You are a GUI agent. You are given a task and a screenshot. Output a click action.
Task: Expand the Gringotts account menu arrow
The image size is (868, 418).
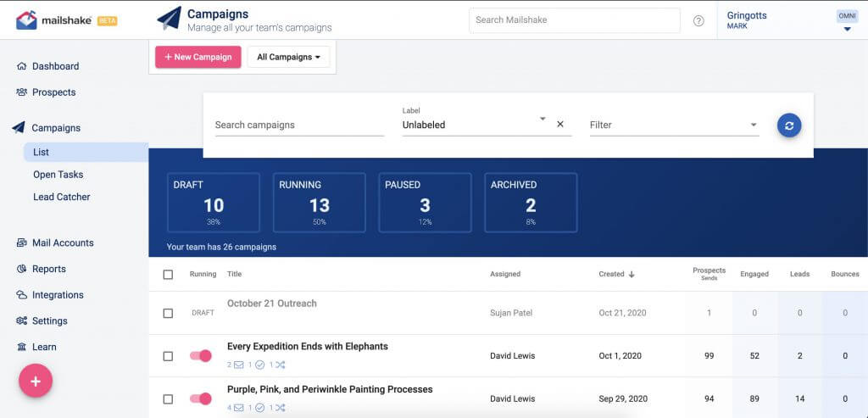tap(847, 30)
